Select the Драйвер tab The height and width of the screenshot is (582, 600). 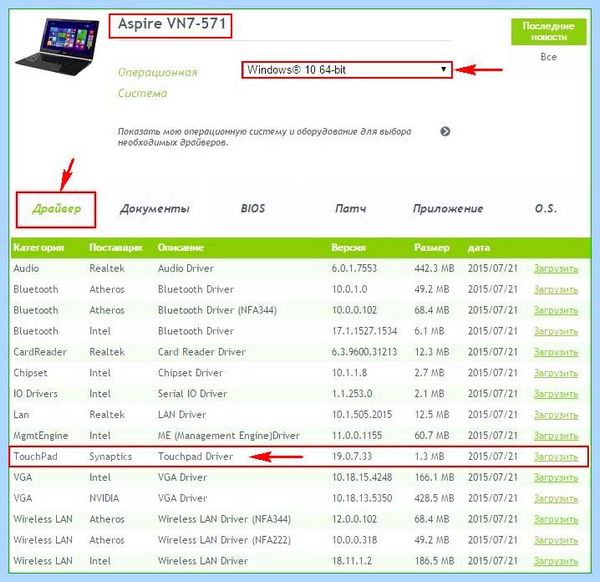click(x=56, y=209)
